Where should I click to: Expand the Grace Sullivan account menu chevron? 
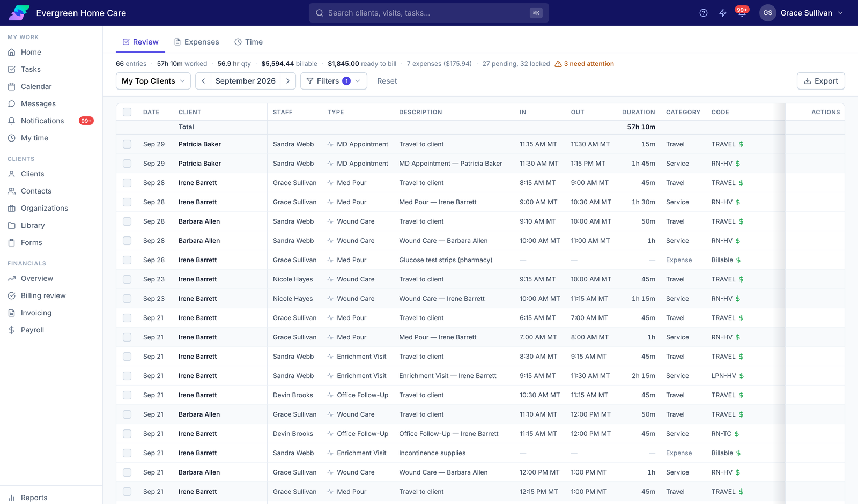point(840,13)
